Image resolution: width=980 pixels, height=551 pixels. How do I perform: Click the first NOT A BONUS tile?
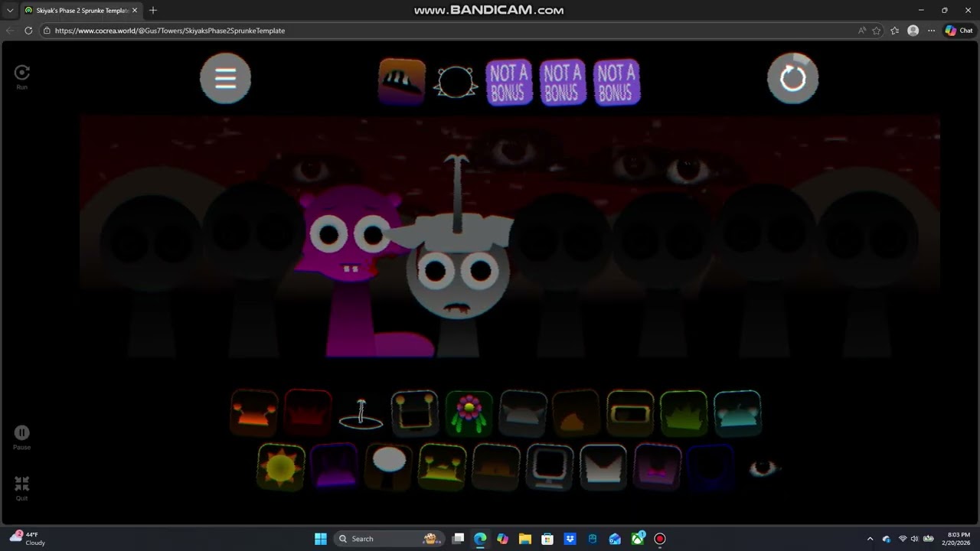click(x=509, y=82)
